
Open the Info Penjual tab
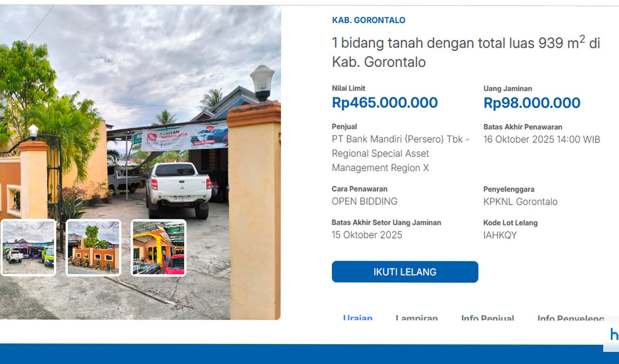click(x=488, y=318)
